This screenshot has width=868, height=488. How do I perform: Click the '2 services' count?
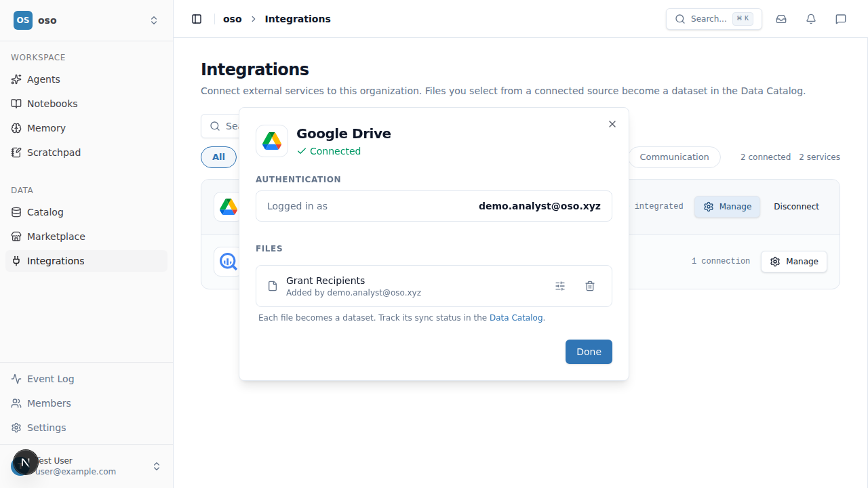[819, 157]
